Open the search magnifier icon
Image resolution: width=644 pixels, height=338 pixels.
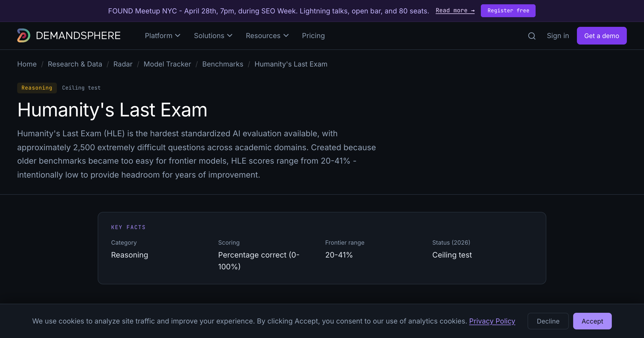coord(532,36)
